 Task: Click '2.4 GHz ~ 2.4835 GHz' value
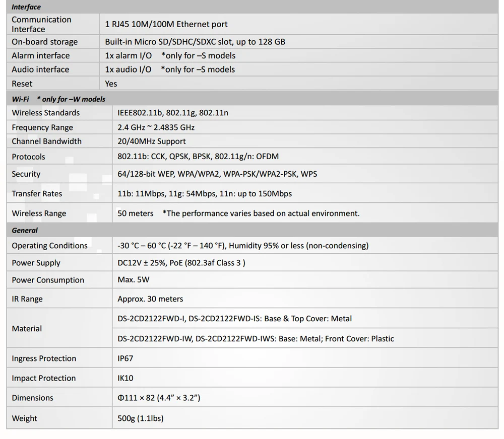point(156,127)
